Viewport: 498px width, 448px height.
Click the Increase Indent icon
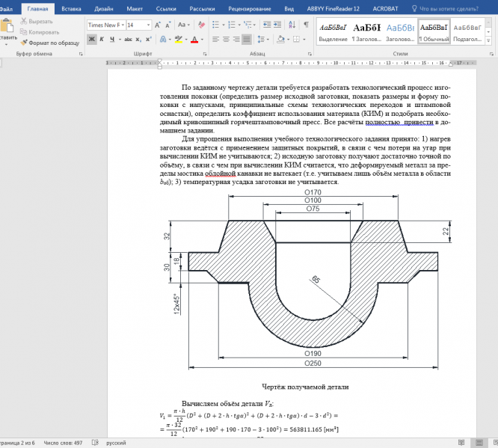tap(278, 25)
